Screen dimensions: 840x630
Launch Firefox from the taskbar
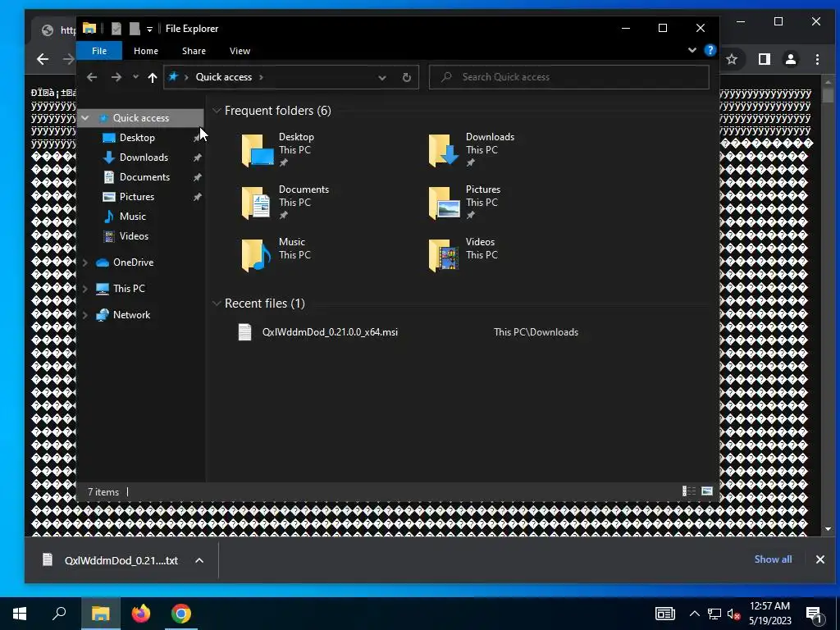(141, 614)
